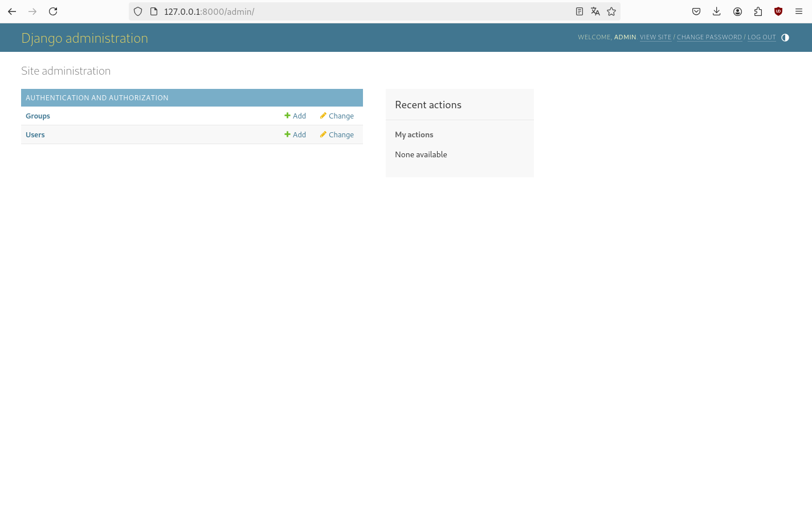
Task: Click the Site administration heading
Action: 66,71
